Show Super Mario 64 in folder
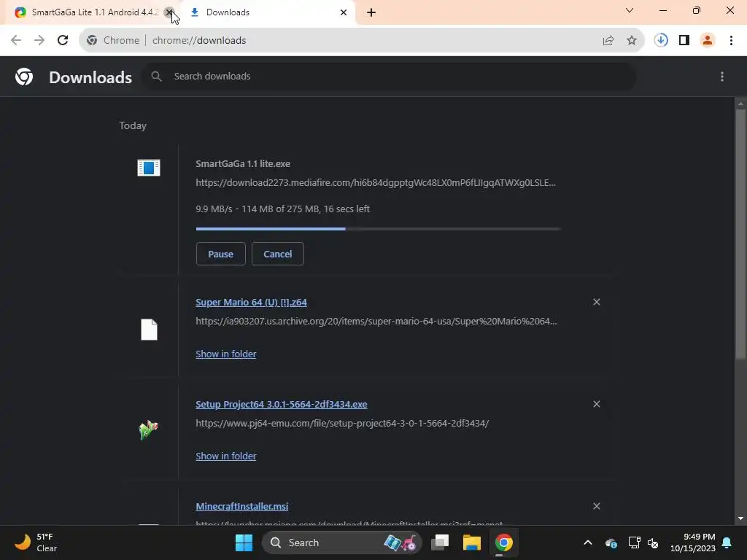This screenshot has height=560, width=747. click(x=226, y=354)
